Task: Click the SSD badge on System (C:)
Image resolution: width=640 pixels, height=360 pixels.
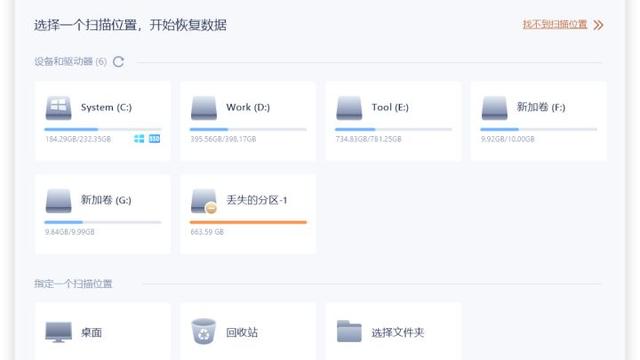Action: (154, 139)
